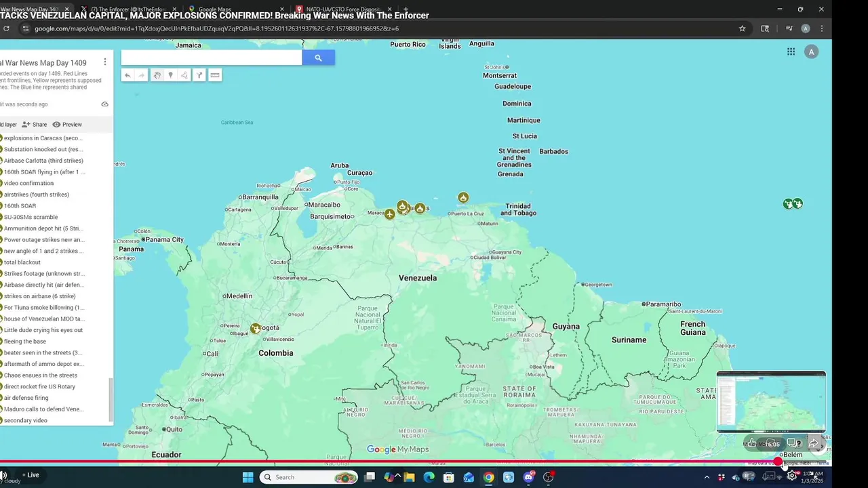
Task: Open the Share dialog
Action: [35, 125]
